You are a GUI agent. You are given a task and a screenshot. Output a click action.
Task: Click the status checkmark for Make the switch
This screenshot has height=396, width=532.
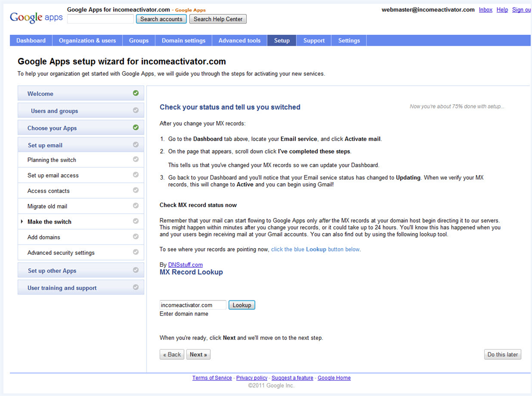[136, 221]
